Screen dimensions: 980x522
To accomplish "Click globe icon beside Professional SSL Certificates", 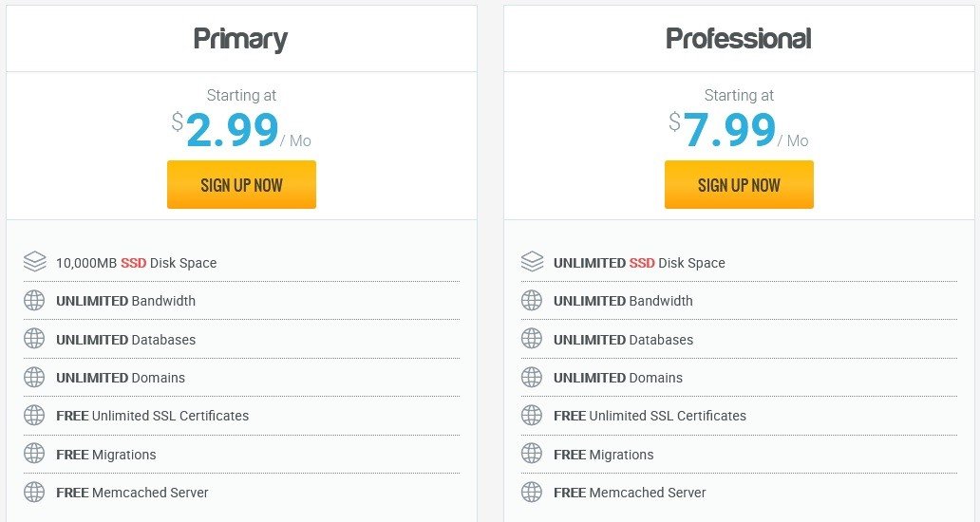I will point(532,416).
